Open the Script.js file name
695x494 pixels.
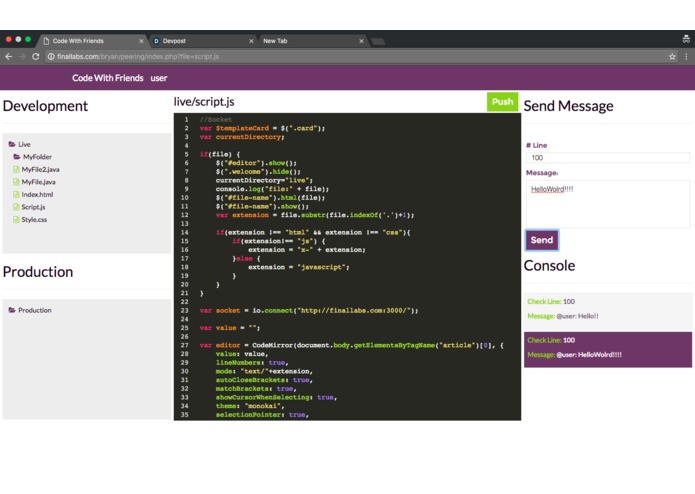pos(33,207)
